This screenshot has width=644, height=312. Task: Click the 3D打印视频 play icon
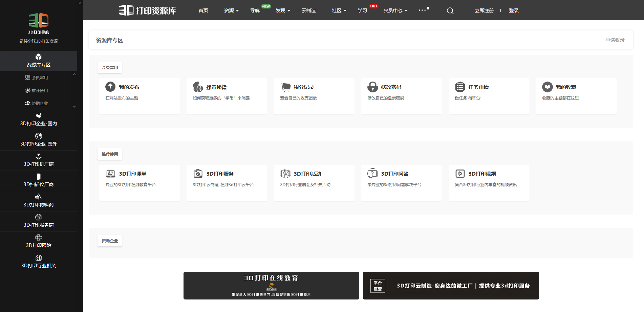[x=460, y=174]
